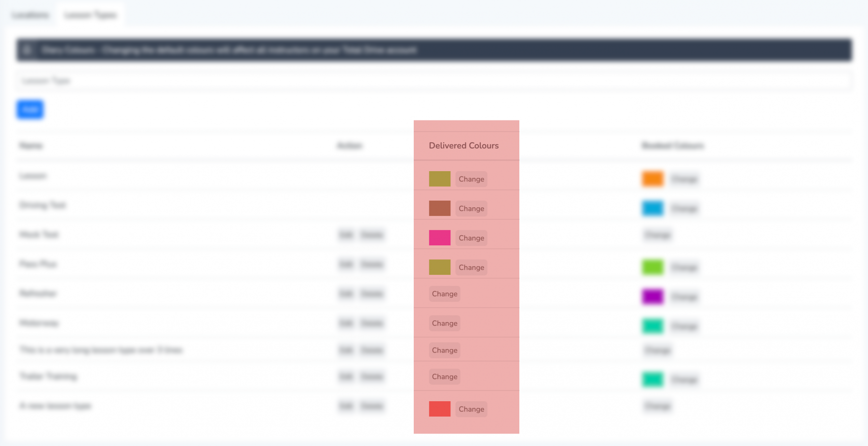868x446 pixels.
Task: Change delivered colour for Lesson
Action: click(471, 179)
